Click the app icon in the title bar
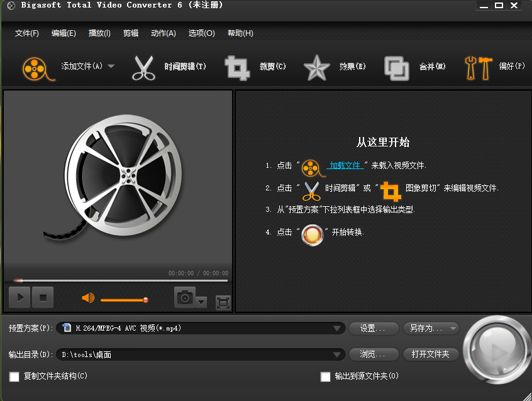 tap(11, 6)
